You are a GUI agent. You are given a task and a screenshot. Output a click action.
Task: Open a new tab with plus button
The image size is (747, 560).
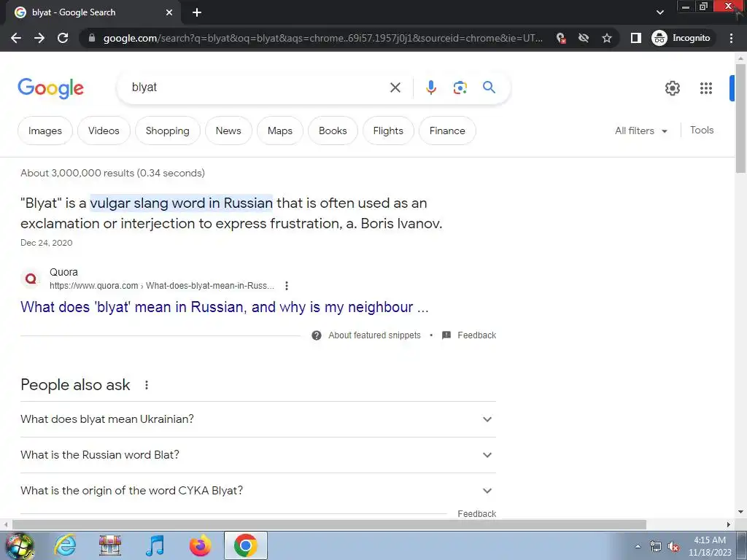[197, 12]
